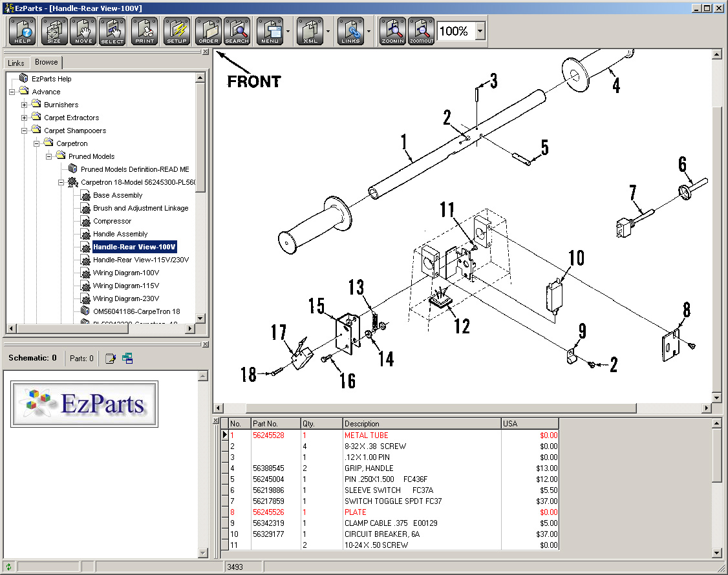The image size is (728, 575).
Task: Open the Links chain icon
Action: tap(350, 31)
